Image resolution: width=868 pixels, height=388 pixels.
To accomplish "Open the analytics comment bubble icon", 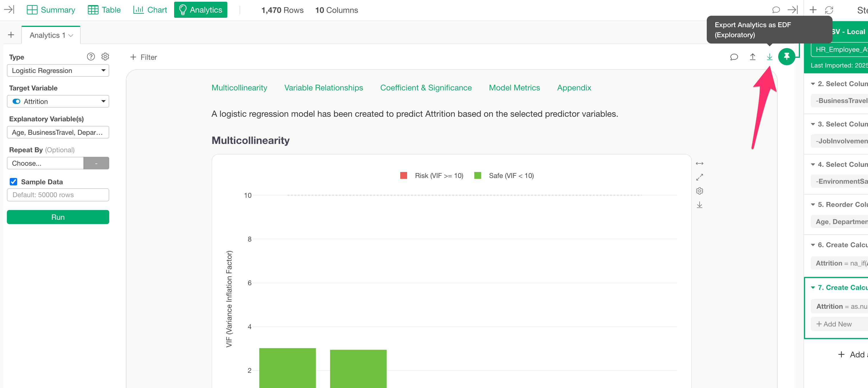I will pos(734,57).
